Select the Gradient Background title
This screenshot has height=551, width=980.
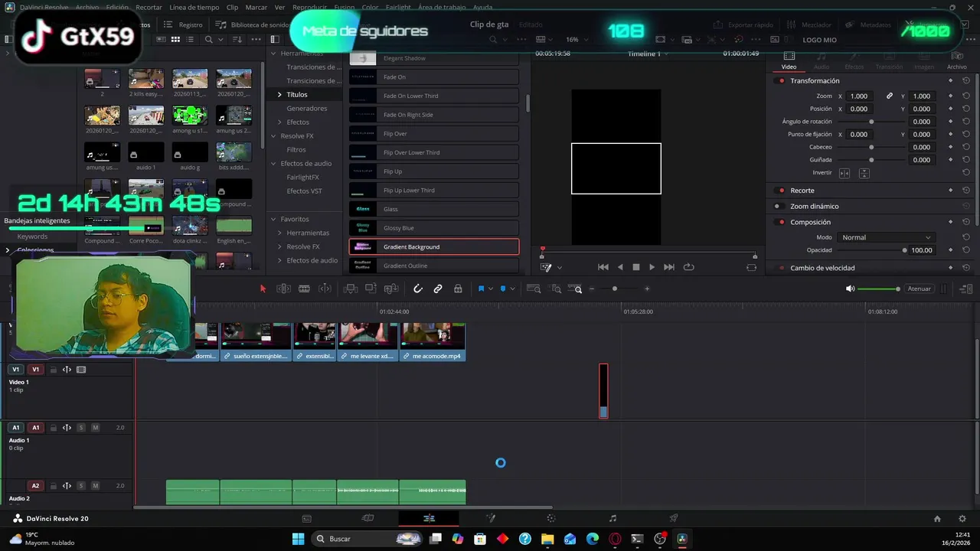click(x=434, y=246)
